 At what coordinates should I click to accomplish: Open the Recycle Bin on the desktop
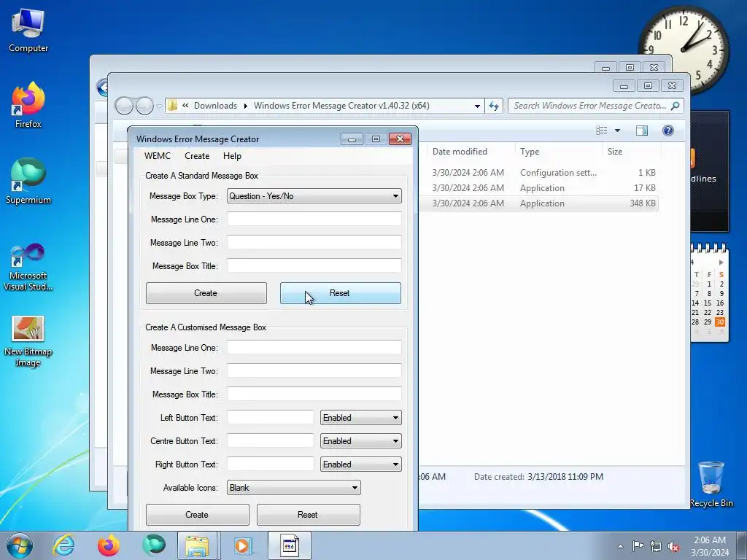tap(711, 484)
